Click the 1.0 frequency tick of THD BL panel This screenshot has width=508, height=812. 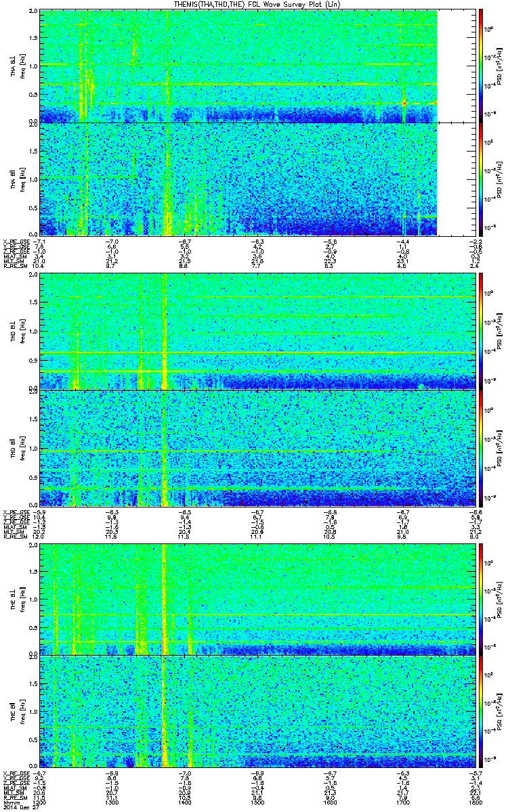(33, 331)
